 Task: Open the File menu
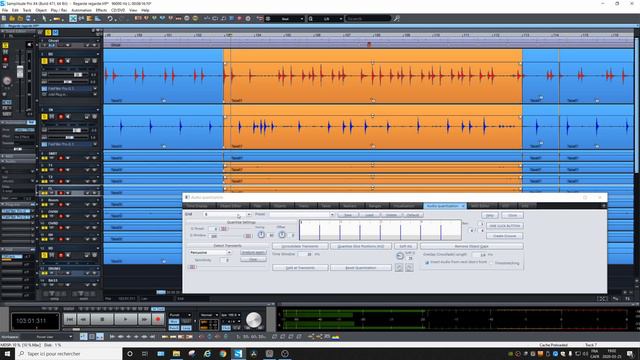5,10
